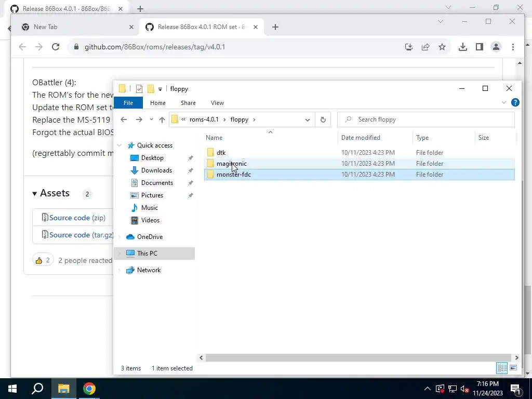The image size is (532, 399).
Task: Open Explorer Help icon
Action: pos(515,102)
